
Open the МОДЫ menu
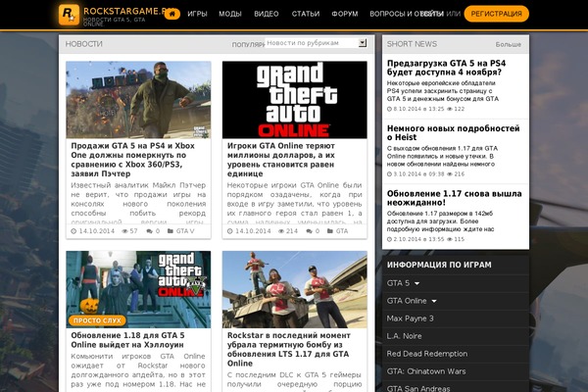tap(230, 14)
